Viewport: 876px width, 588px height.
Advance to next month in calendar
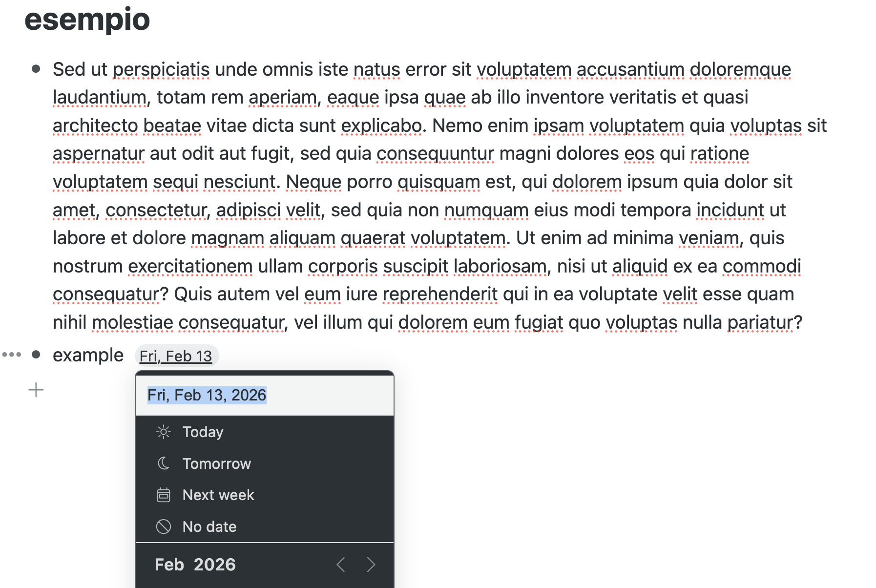(371, 565)
